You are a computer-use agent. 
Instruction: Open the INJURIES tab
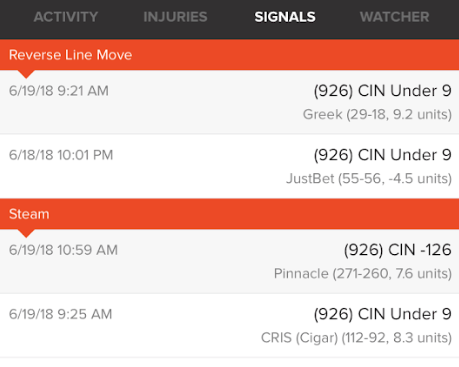click(x=175, y=17)
